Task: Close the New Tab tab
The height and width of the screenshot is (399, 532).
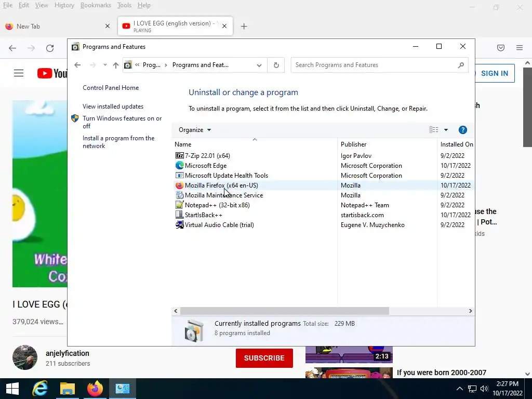Action: 108,26
